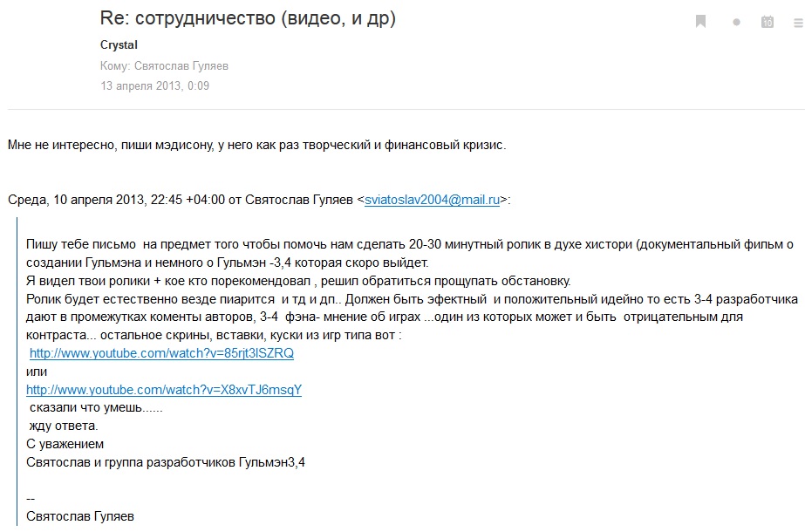Flag this email with the bookmark icon
This screenshot has width=805, height=532.
coord(700,22)
